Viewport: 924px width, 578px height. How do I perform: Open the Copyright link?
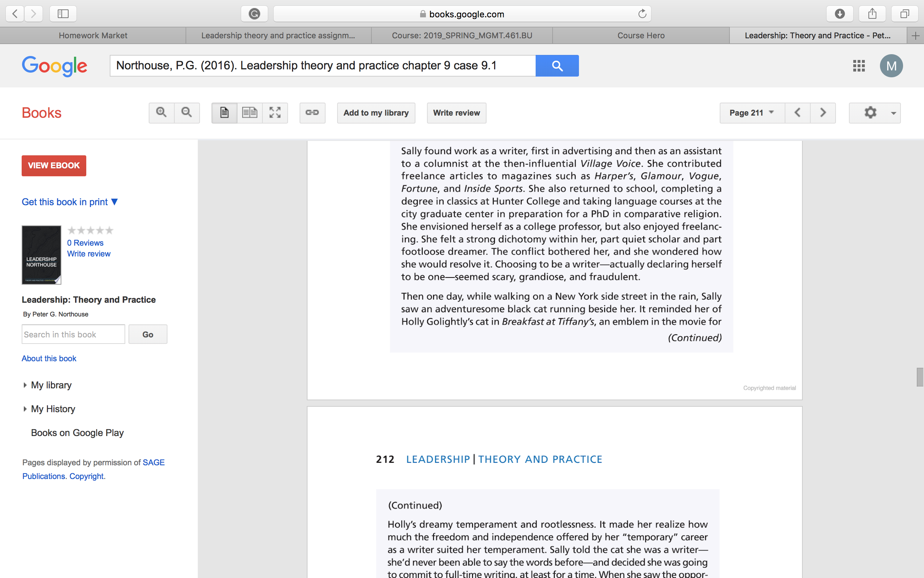[86, 476]
